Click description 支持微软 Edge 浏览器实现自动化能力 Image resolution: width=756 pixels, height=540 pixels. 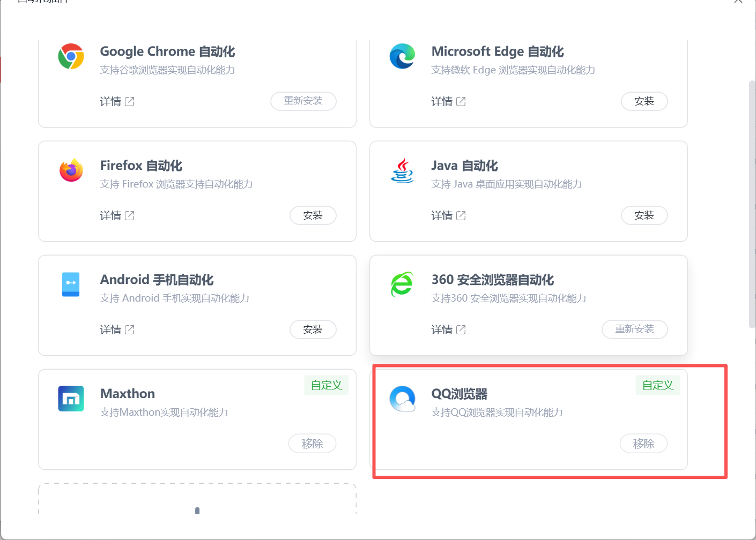coord(513,70)
